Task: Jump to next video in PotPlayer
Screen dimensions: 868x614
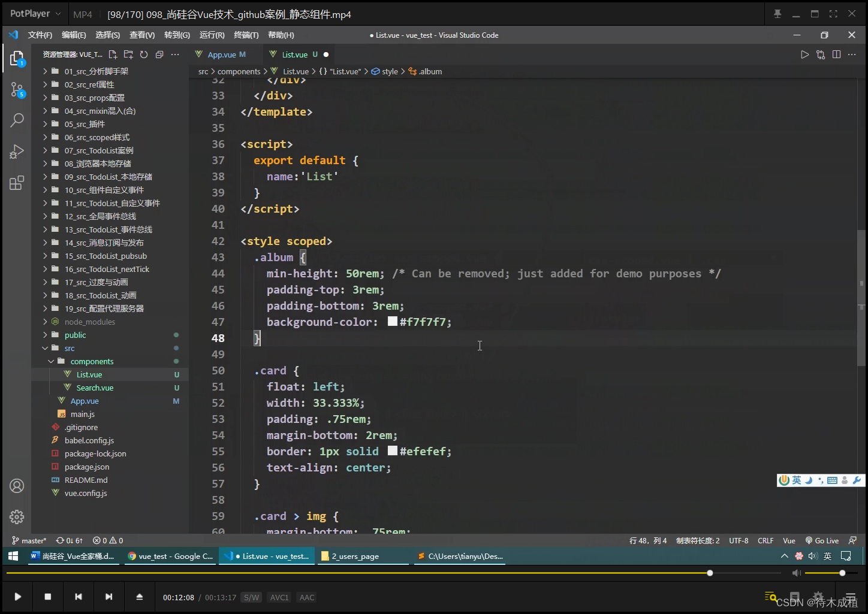Action: 108,597
